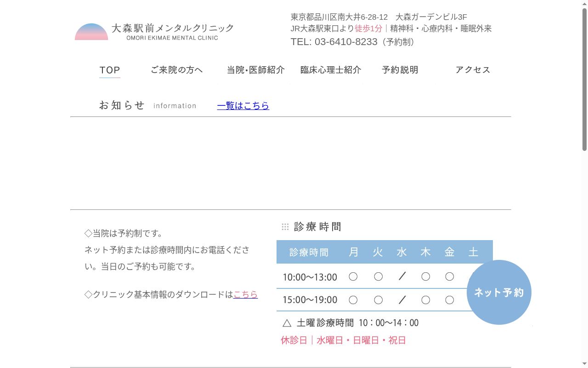The height and width of the screenshot is (368, 588).
Task: Click the 水 column header
Action: click(402, 252)
